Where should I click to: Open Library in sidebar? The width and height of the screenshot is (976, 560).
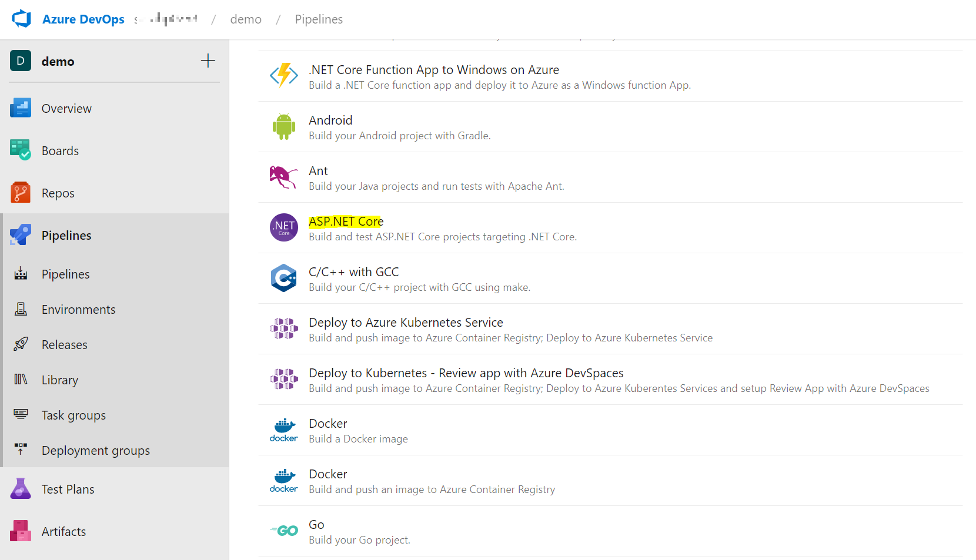60,380
